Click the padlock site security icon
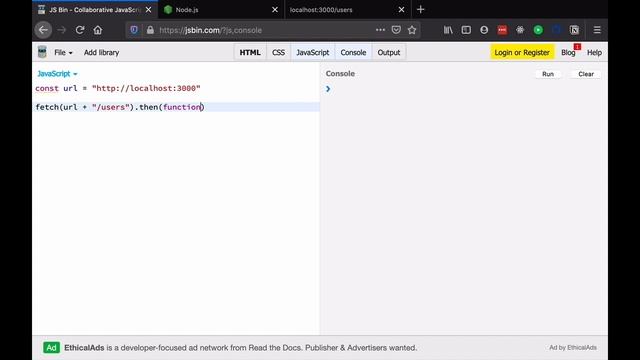This screenshot has width=640, height=360. click(x=150, y=30)
